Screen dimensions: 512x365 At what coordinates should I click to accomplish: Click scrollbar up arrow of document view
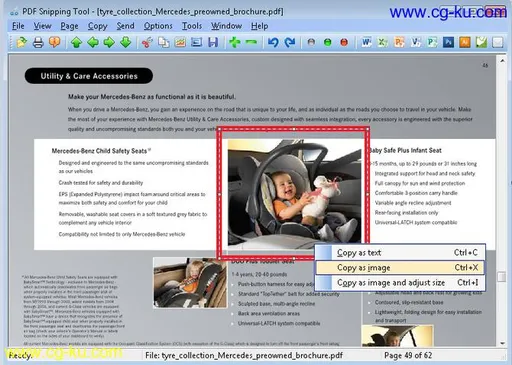[x=502, y=61]
